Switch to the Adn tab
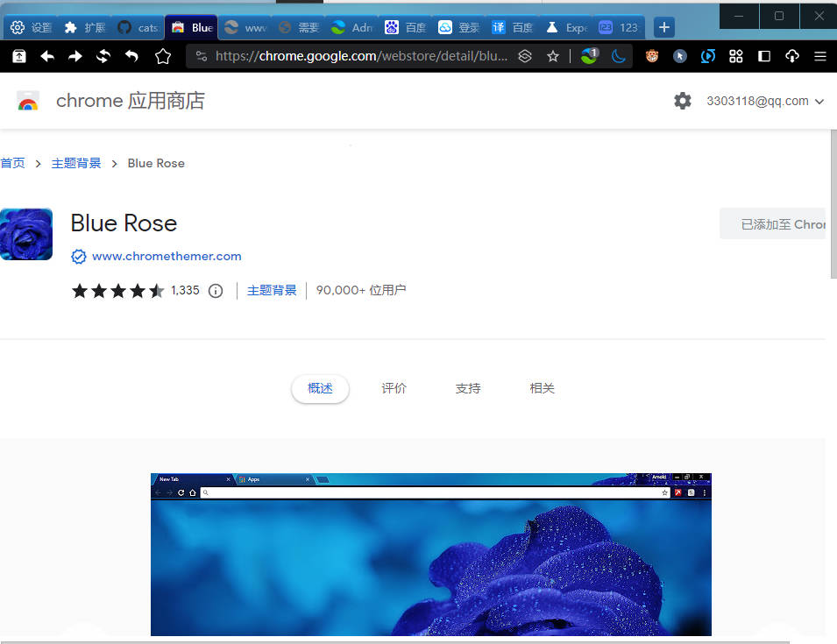 click(351, 27)
